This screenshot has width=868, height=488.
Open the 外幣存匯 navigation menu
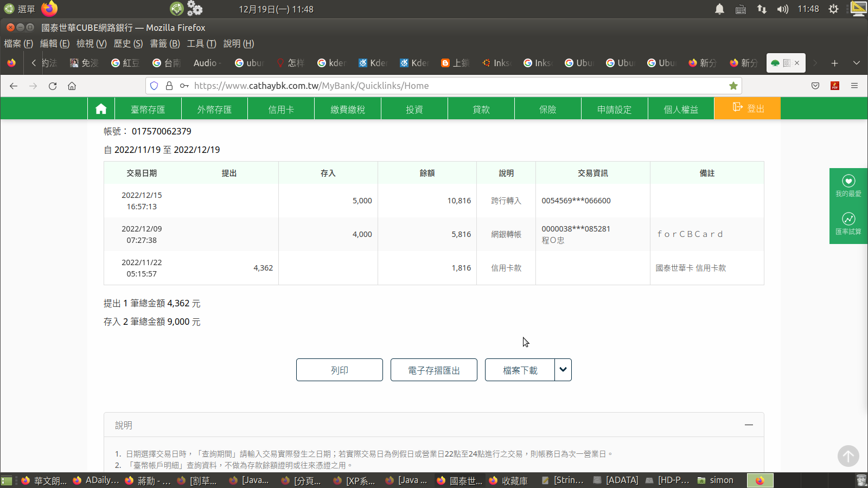214,109
